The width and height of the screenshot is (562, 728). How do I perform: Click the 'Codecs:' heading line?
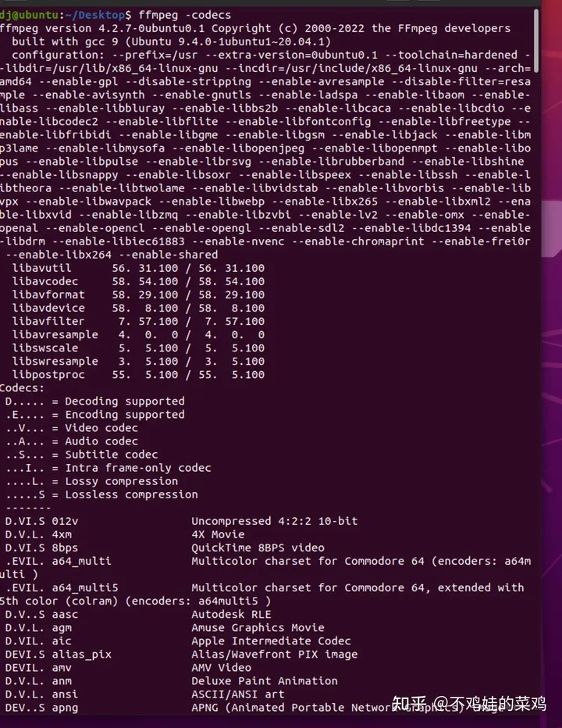23,388
